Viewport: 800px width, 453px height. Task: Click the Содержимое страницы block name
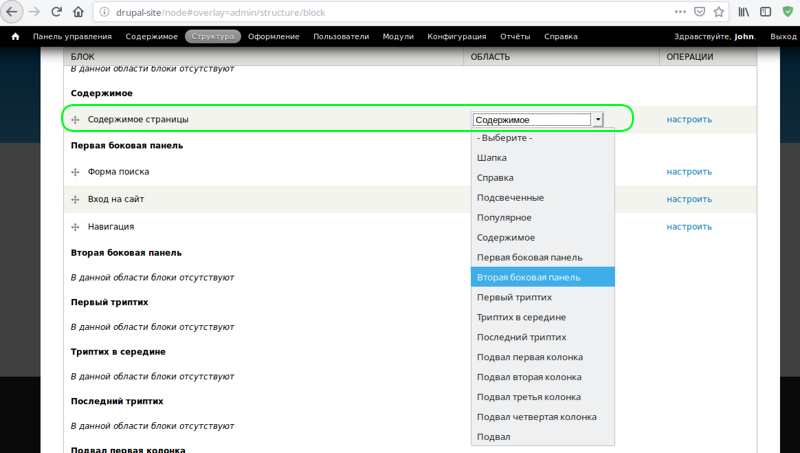pos(138,119)
